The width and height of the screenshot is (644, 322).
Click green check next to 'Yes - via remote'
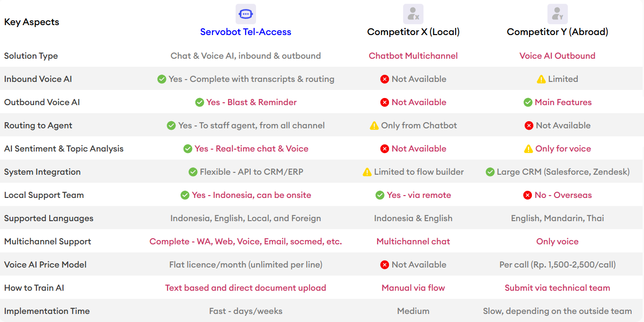tap(380, 195)
